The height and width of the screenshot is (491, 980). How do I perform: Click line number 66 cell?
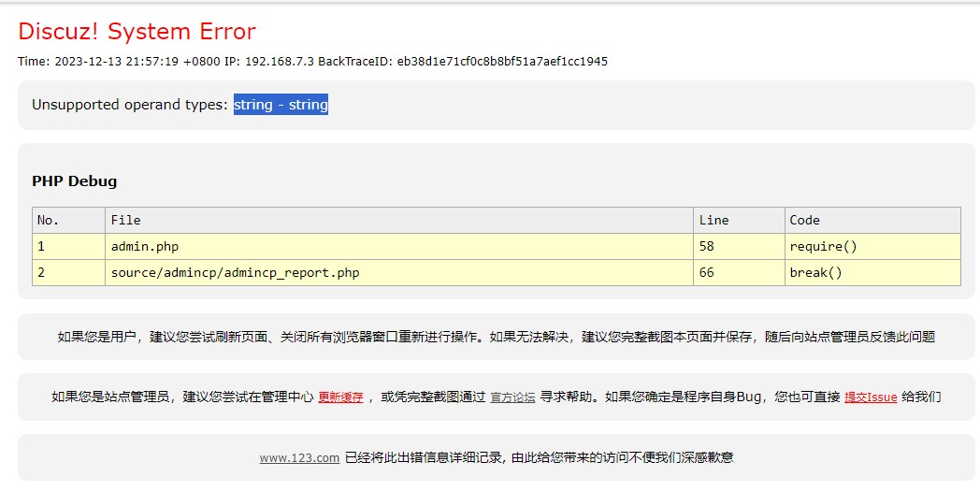tap(707, 273)
